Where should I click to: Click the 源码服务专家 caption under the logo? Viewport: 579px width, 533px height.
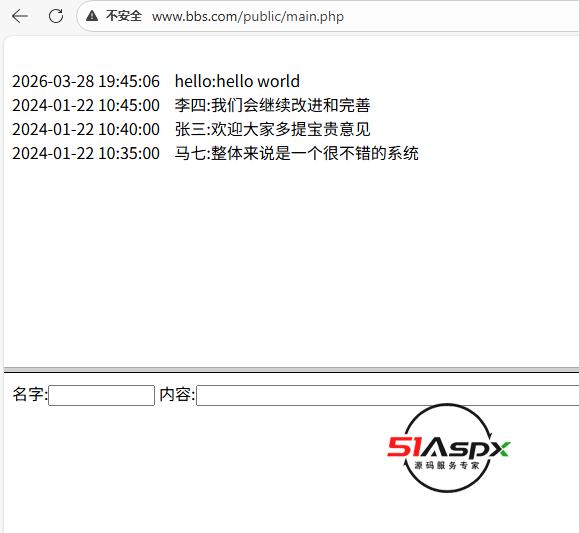(x=447, y=465)
